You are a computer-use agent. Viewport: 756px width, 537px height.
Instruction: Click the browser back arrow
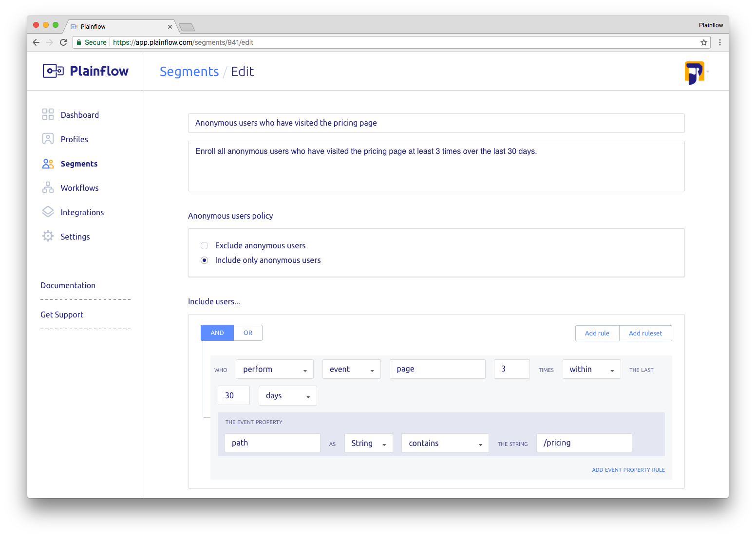pyautogui.click(x=36, y=42)
